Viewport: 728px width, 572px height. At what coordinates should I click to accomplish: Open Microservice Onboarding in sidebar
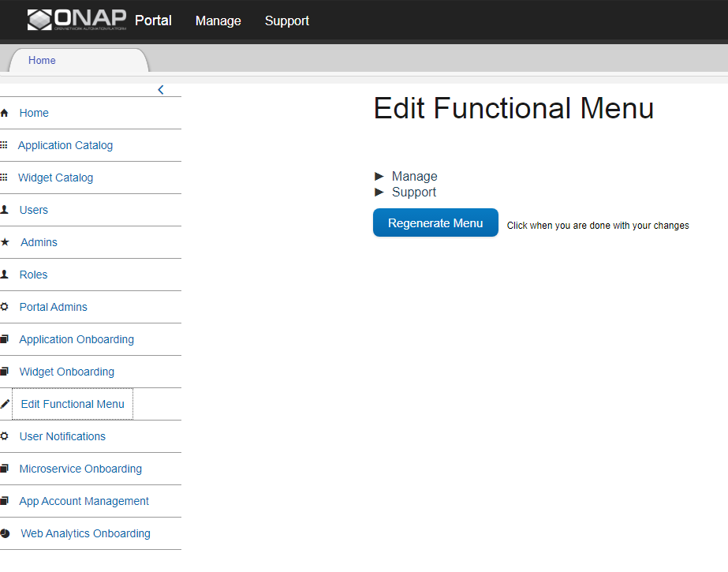[80, 469]
